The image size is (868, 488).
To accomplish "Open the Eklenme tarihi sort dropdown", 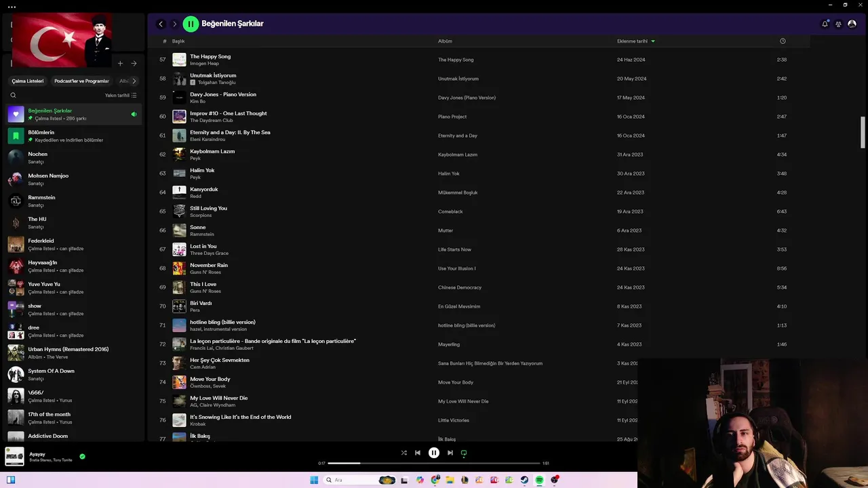I will click(636, 41).
